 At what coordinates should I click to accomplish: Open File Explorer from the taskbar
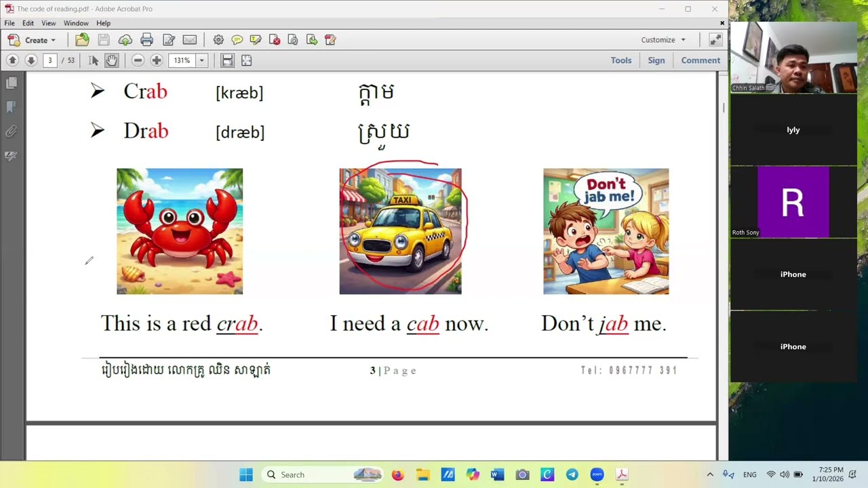422,474
